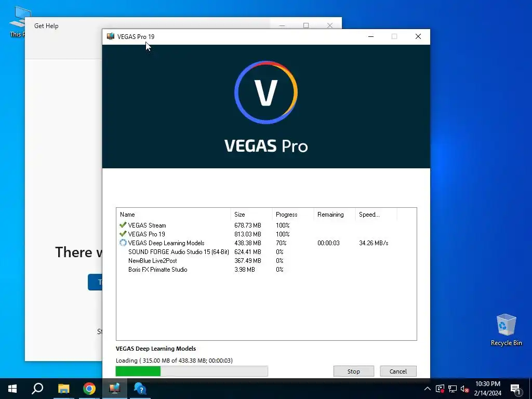
Task: Click the disabled maximize button of VEGAS Pro 19
Action: pyautogui.click(x=394, y=36)
